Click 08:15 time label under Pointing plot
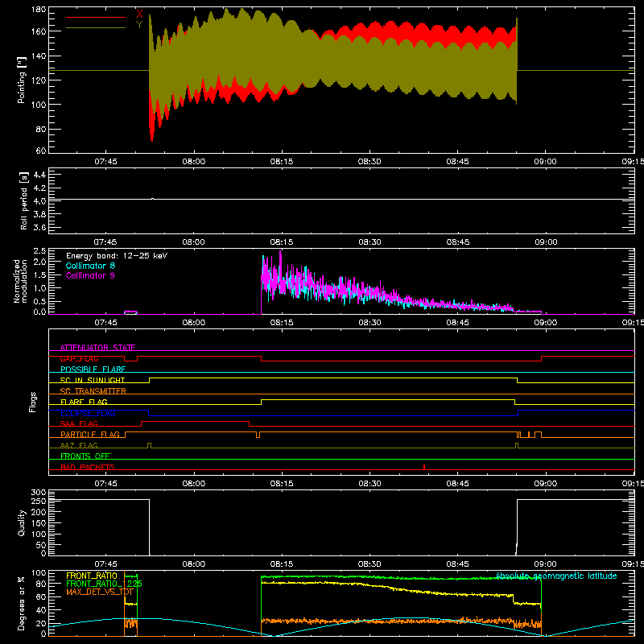Screen dimensions: 644x644 (282, 162)
